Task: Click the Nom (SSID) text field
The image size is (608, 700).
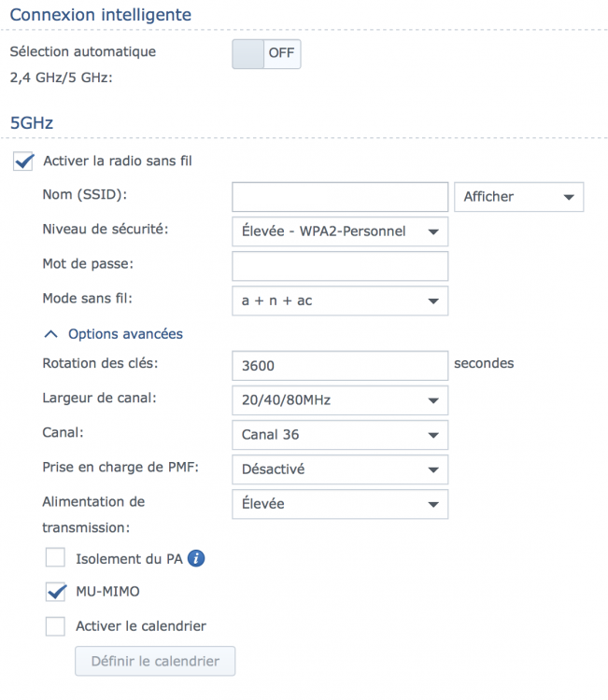Action: [340, 197]
